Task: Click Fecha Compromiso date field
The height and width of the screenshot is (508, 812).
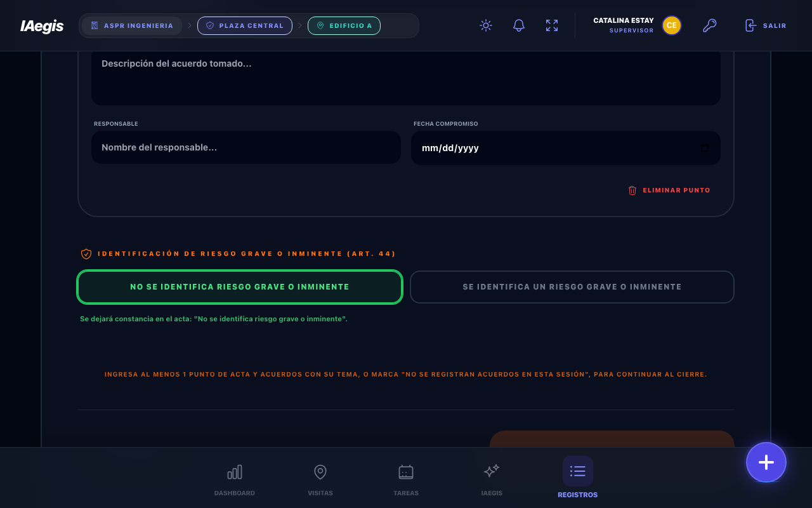Action: point(566,148)
